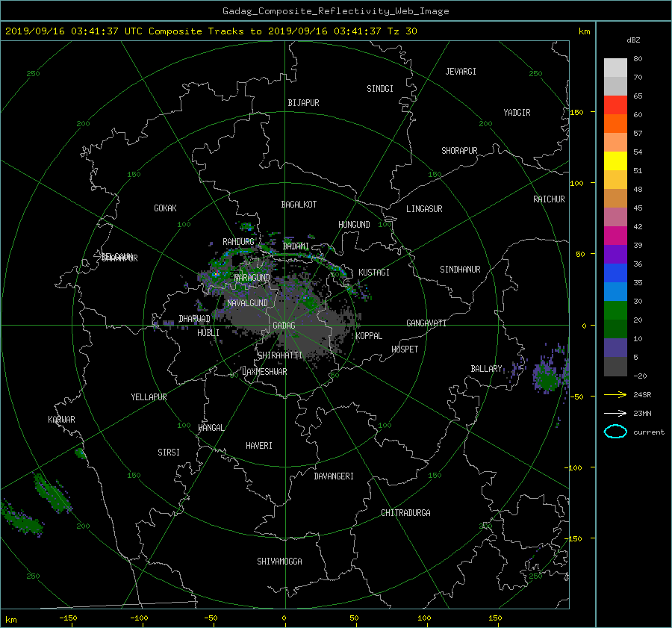Click the cyan 'current' ellipse legend icon
This screenshot has height=628, width=672.
click(x=615, y=432)
